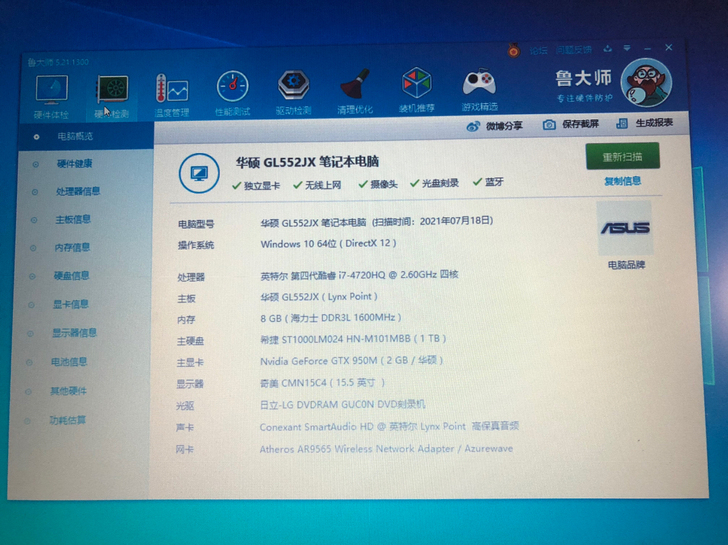Open the 问题反馈 feedback link
The height and width of the screenshot is (545, 728).
(x=574, y=49)
